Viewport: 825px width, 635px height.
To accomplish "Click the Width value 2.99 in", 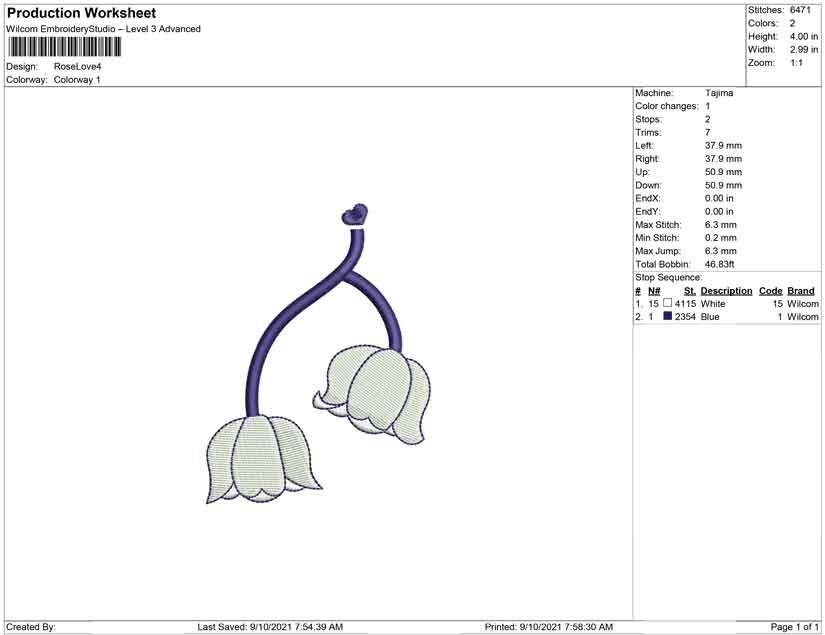I will 803,49.
